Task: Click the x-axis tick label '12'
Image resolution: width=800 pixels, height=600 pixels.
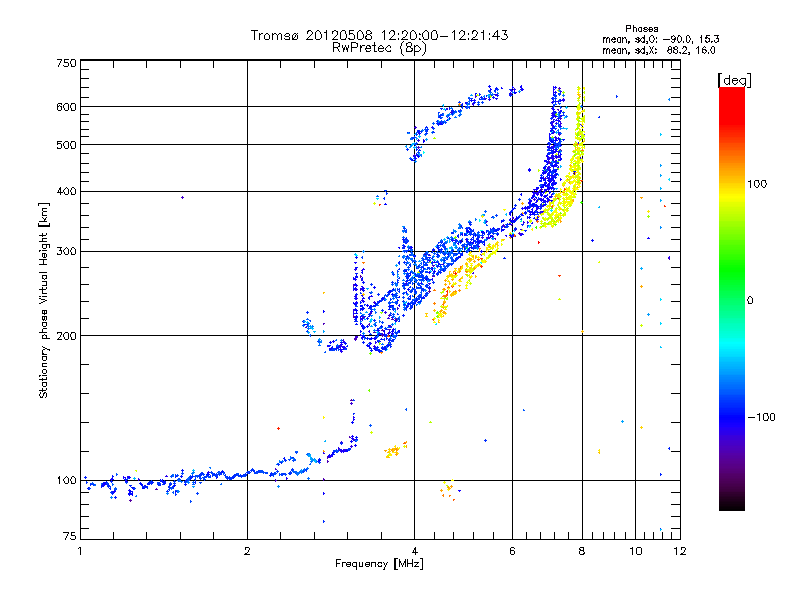Action: click(x=680, y=551)
